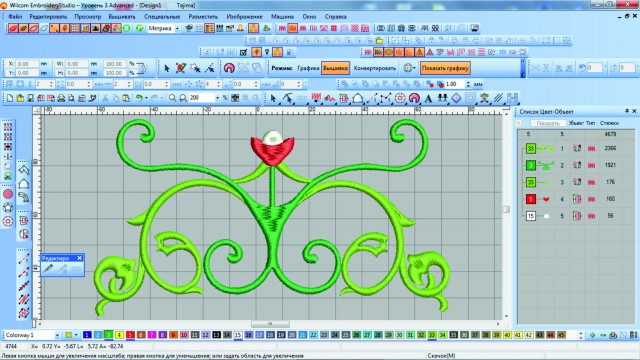Image resolution: width=640 pixels, height=360 pixels.
Task: Select color swatch number 1 blue
Action: click(x=87, y=335)
